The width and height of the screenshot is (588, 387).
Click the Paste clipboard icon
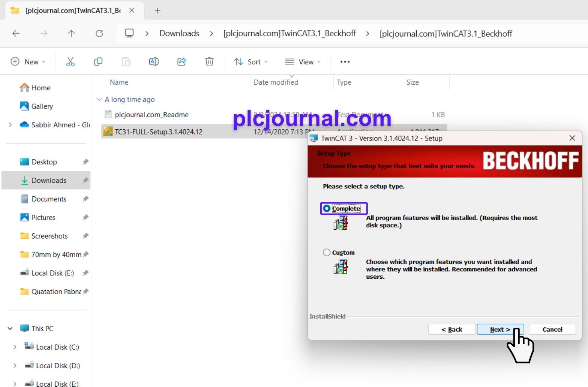pos(126,62)
